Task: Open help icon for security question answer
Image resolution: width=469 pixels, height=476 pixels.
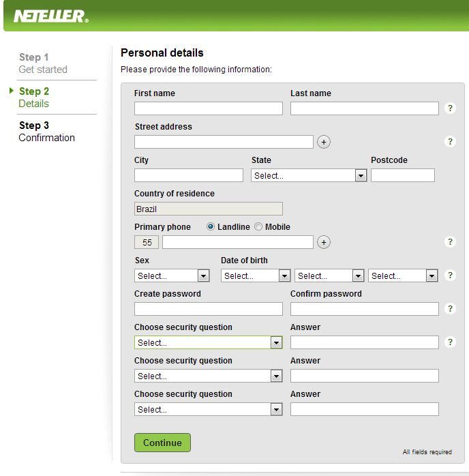Action: 450,342
